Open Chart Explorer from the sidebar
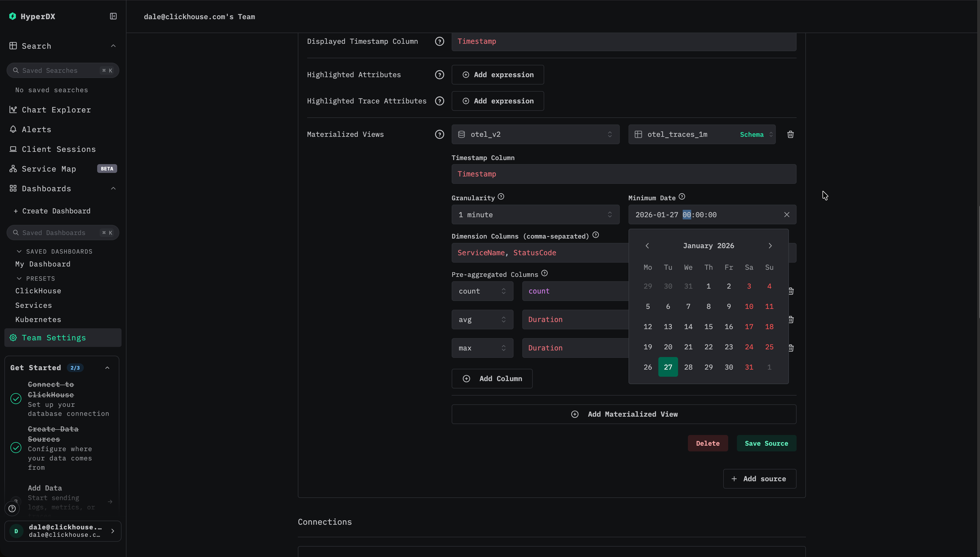 point(56,110)
